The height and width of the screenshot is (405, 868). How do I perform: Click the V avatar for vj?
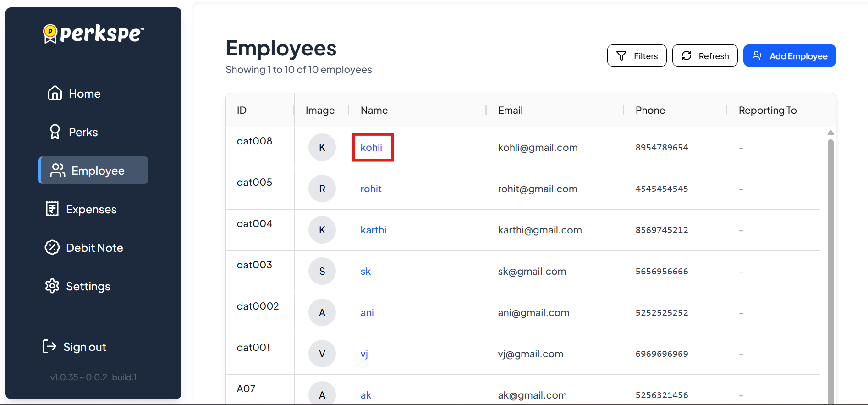pos(322,354)
